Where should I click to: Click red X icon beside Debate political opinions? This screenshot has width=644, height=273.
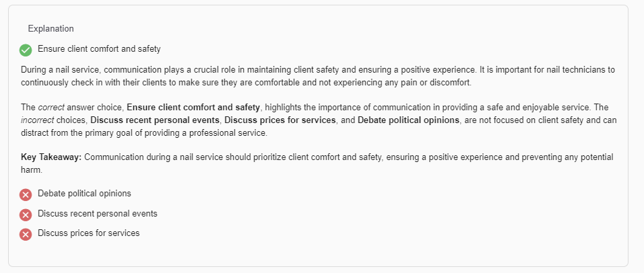[x=26, y=194]
